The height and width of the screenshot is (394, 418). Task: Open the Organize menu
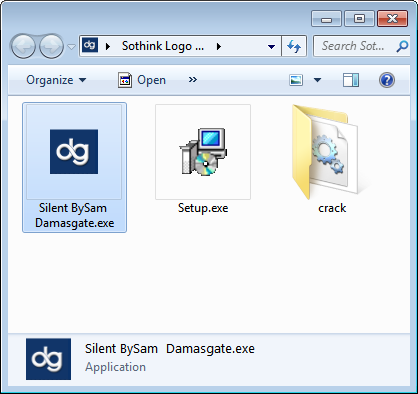coord(56,80)
